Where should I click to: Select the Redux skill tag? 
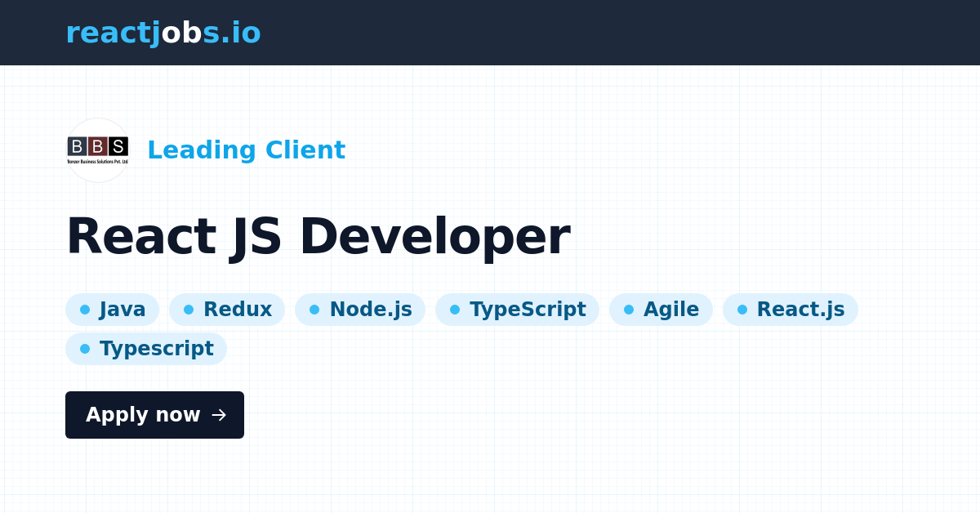227,310
